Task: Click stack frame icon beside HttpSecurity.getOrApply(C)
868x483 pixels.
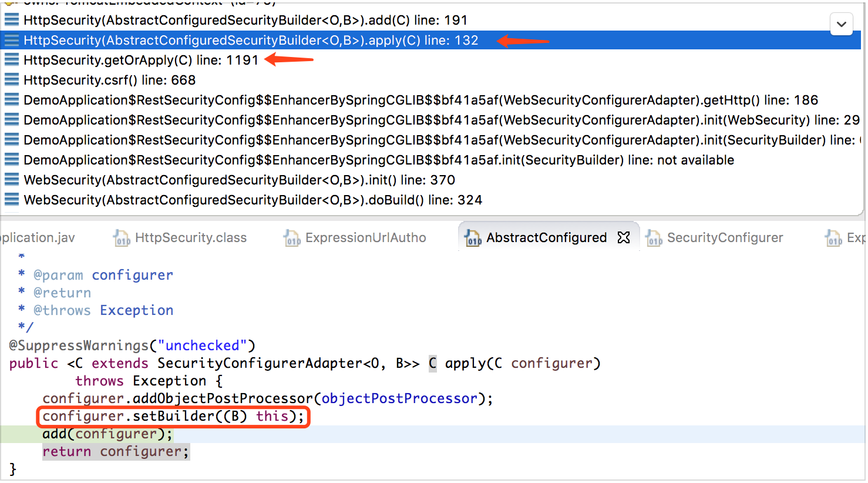Action: point(12,60)
